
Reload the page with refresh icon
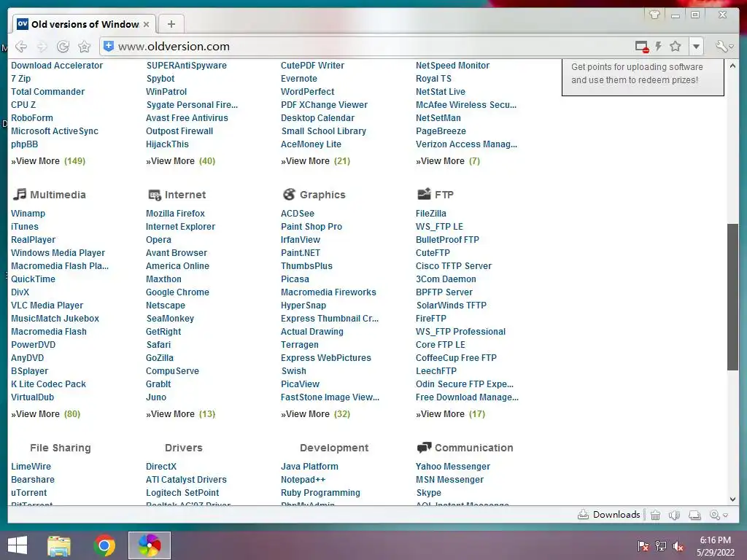click(63, 47)
